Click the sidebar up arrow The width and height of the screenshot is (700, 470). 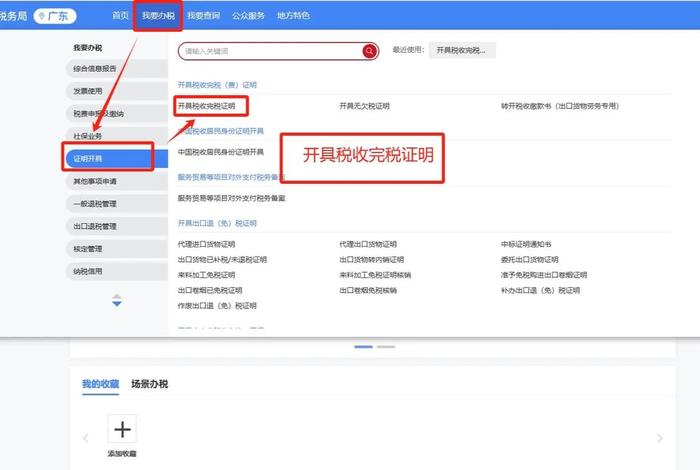tap(117, 297)
